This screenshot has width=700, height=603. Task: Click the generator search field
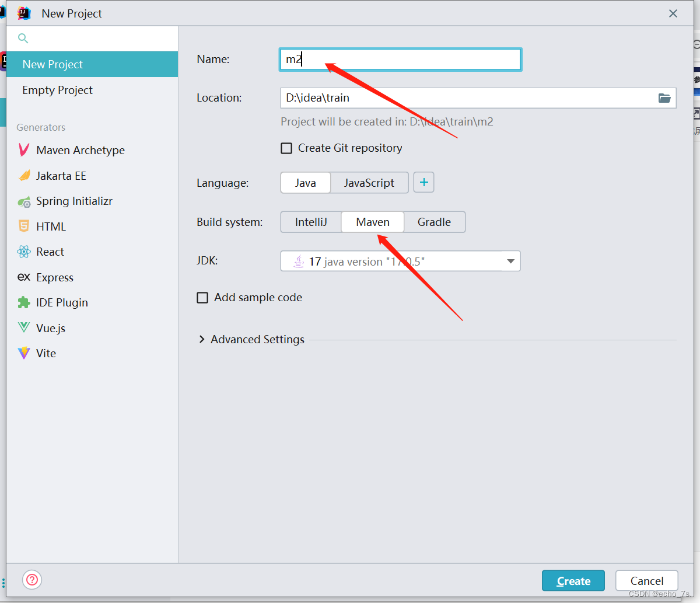coord(92,39)
